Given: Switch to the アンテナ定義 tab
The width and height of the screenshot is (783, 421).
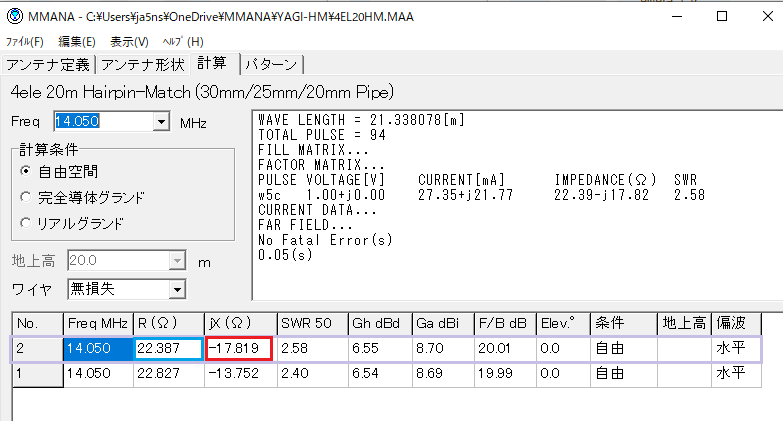Looking at the screenshot, I should 49,65.
